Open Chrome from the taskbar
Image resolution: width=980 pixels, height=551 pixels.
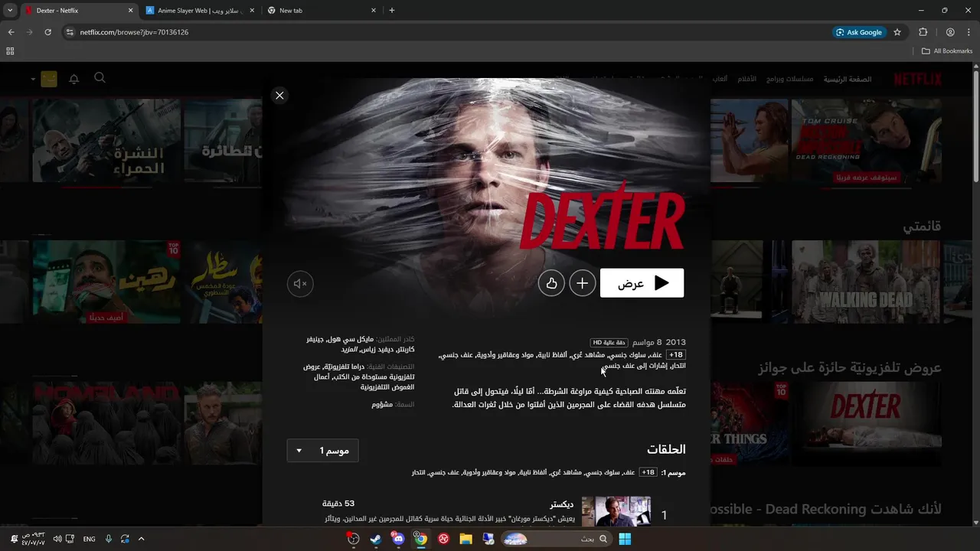click(x=420, y=539)
